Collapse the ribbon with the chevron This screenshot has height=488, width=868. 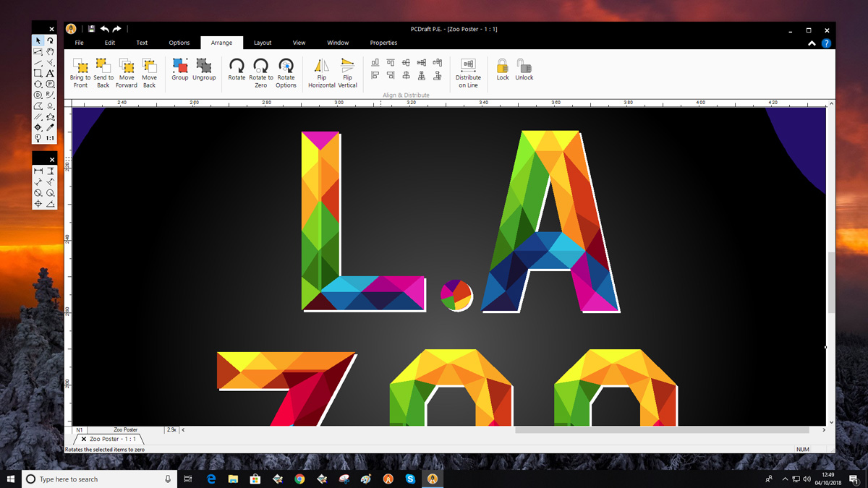pyautogui.click(x=812, y=43)
